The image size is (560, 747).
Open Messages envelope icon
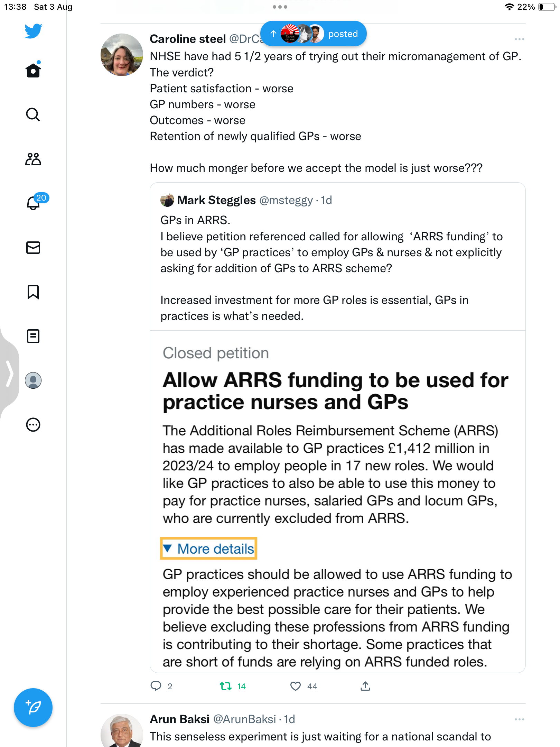coord(33,248)
